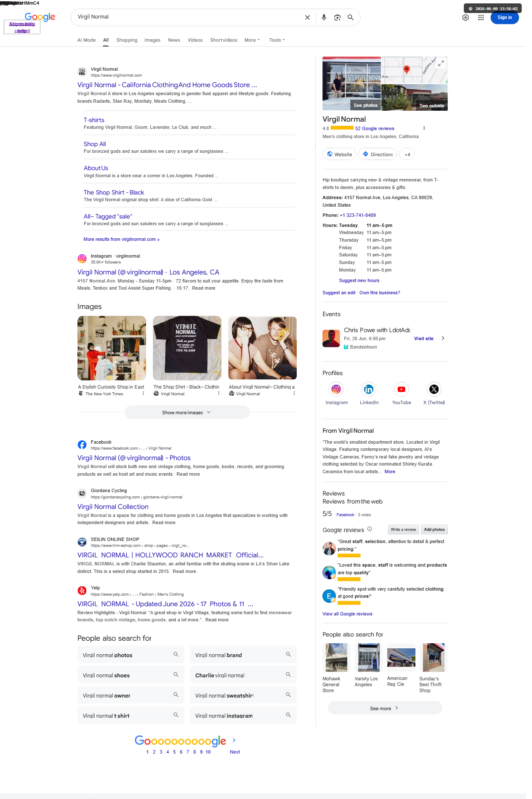Click Write a review button

coord(403,530)
